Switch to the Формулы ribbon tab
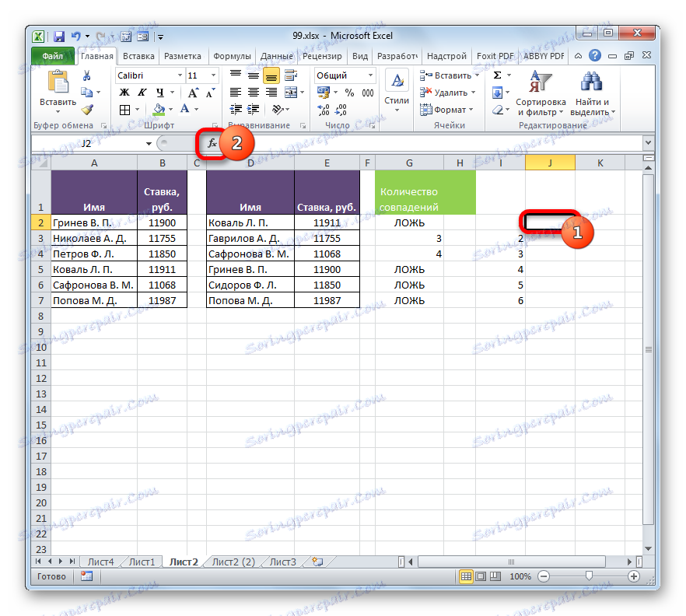686x616 pixels. pos(234,55)
